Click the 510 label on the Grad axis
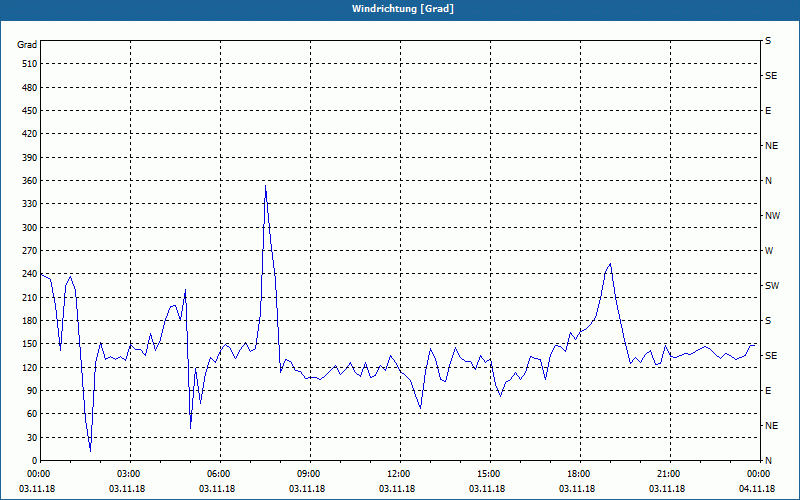Screen dimensions: 800x500 tap(29, 64)
